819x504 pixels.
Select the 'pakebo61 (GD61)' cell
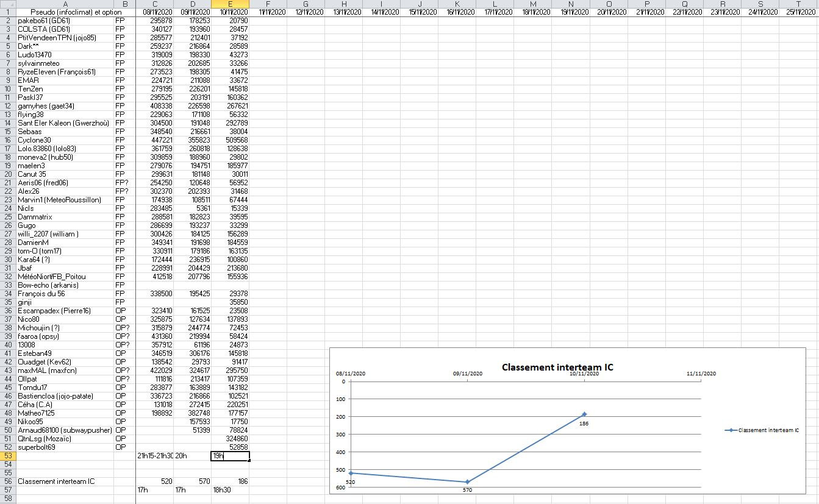click(64, 20)
